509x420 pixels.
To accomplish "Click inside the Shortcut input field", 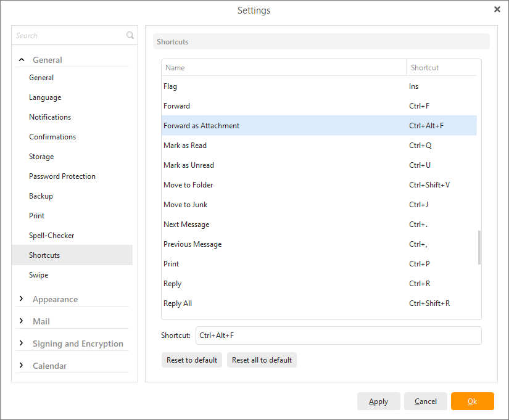I will tap(338, 336).
